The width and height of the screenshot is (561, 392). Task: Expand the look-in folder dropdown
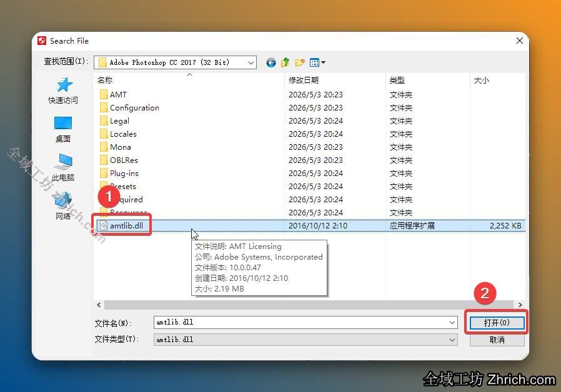[x=251, y=63]
